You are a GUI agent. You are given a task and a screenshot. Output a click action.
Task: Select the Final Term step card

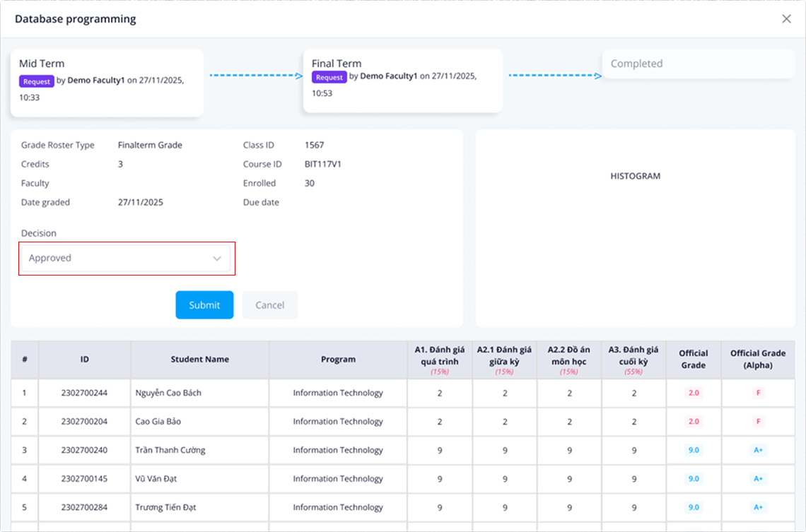click(402, 80)
